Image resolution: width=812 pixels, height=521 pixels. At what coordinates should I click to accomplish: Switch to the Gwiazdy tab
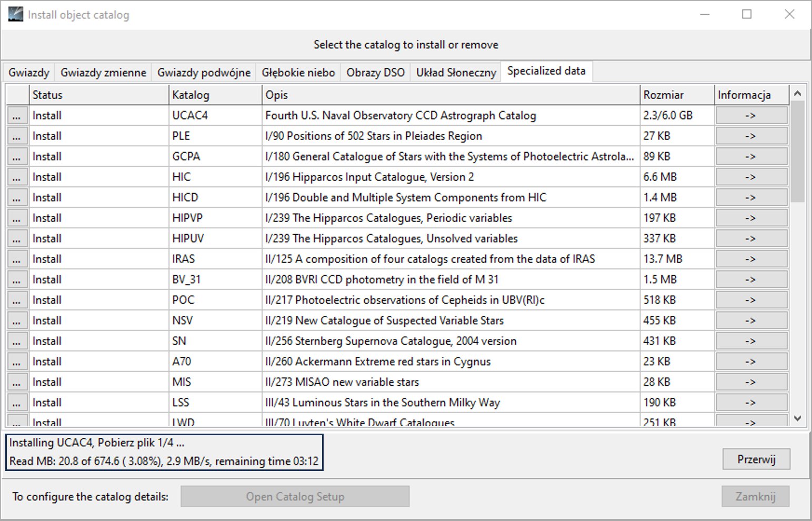coord(29,73)
